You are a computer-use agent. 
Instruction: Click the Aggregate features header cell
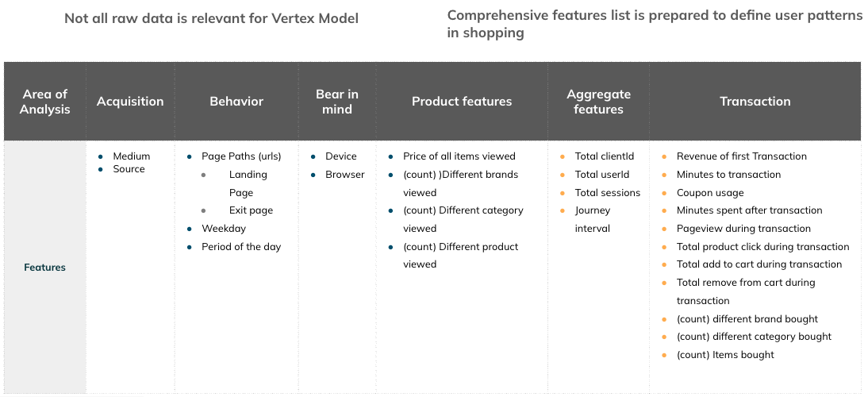(x=598, y=102)
